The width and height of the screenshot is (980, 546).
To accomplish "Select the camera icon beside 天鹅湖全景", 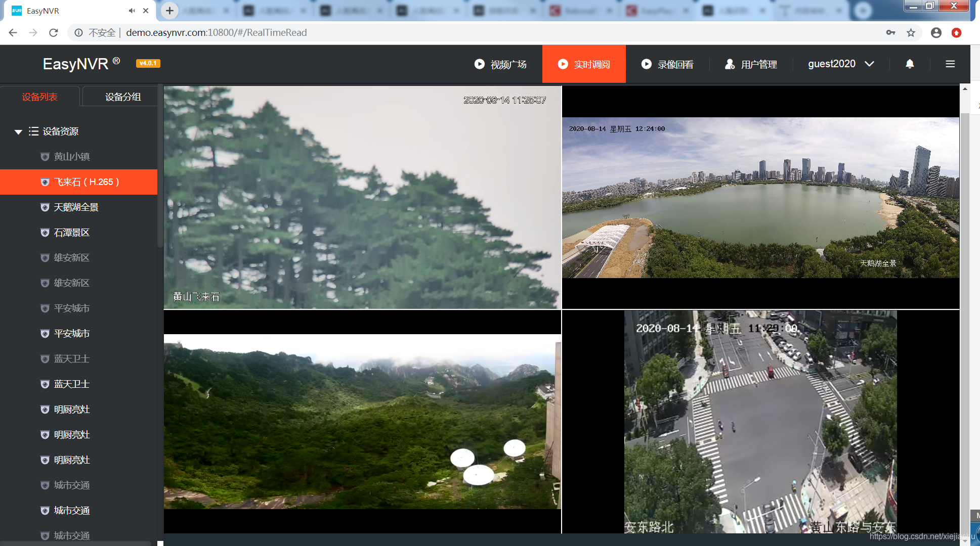I will pyautogui.click(x=45, y=207).
